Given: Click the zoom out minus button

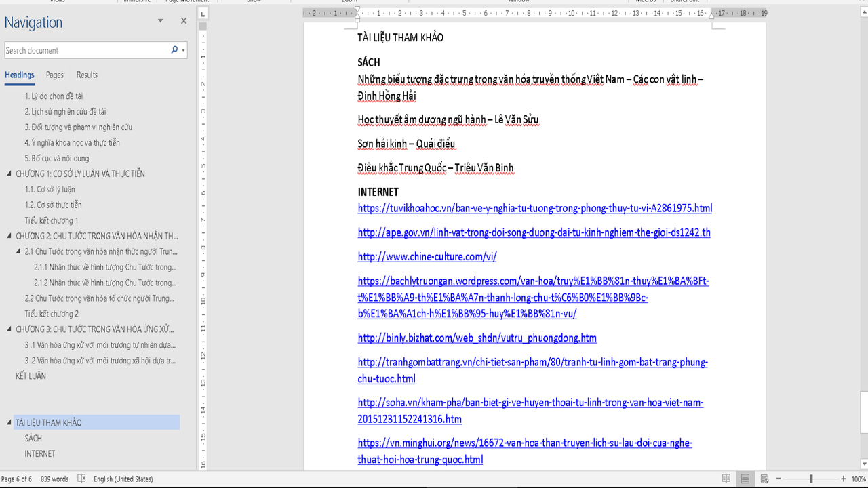Looking at the screenshot, I should pos(778,479).
